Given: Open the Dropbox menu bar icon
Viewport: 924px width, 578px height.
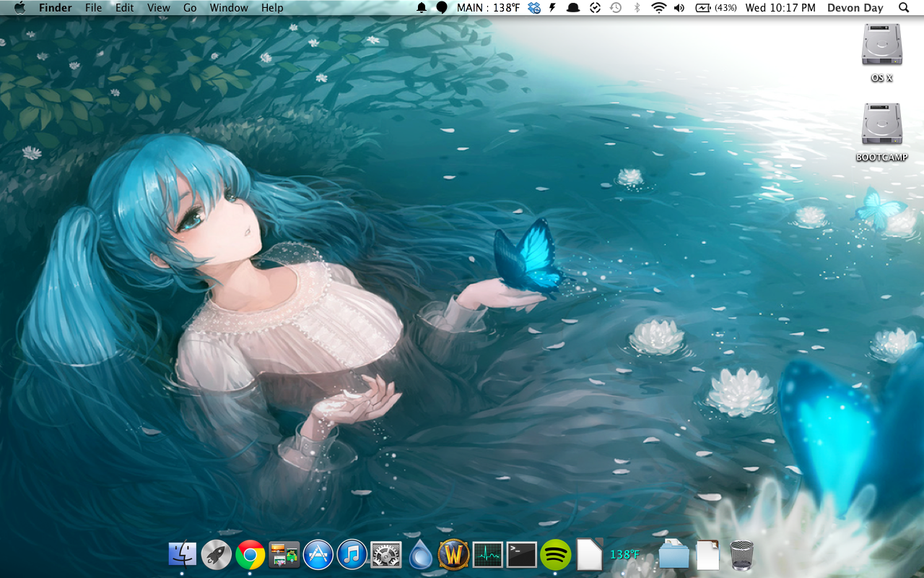Looking at the screenshot, I should coord(534,8).
